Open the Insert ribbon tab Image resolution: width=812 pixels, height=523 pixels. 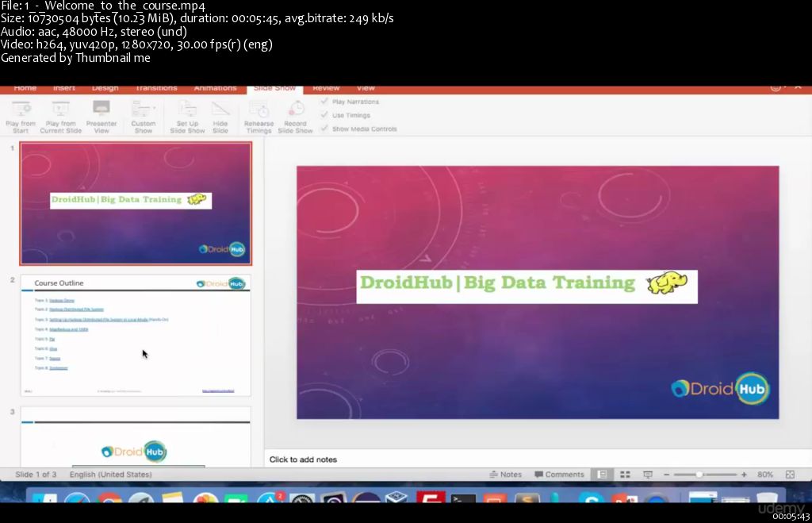click(64, 88)
